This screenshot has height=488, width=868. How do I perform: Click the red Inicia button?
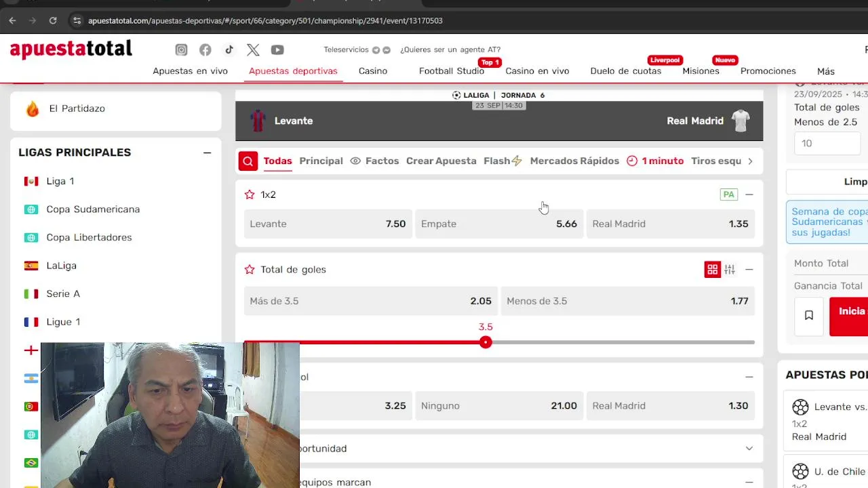point(848,317)
